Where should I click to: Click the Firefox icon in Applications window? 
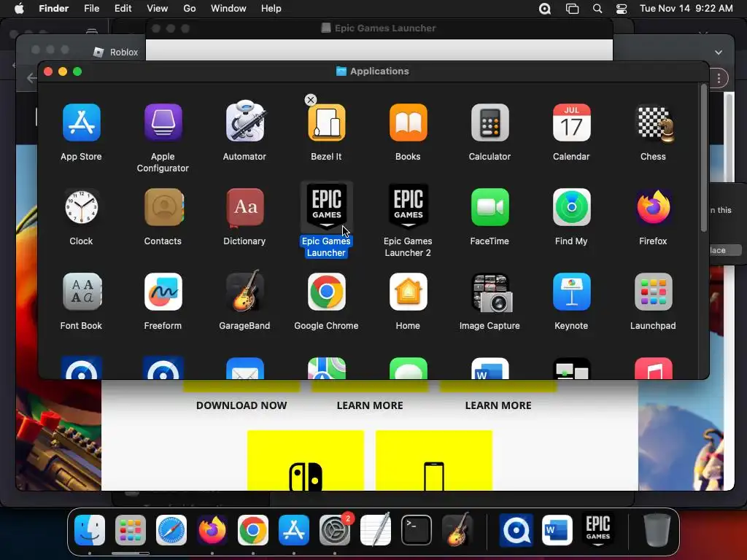coord(654,207)
